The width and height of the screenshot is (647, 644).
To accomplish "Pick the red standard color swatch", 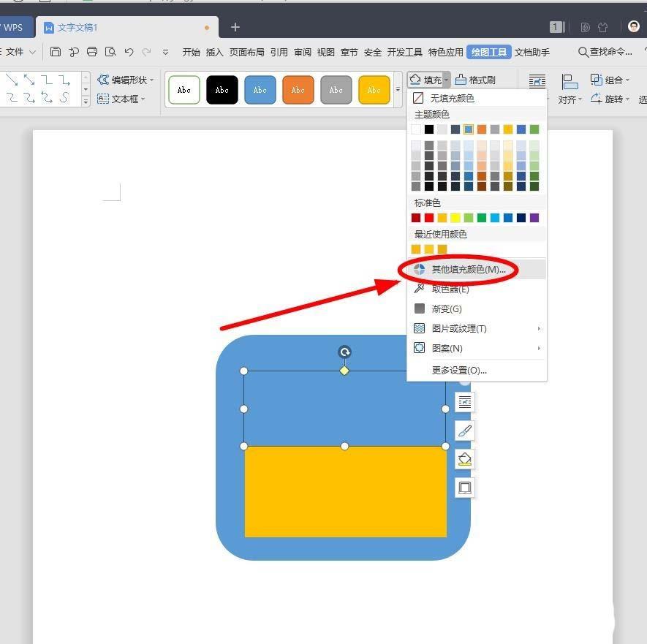I will point(429,218).
